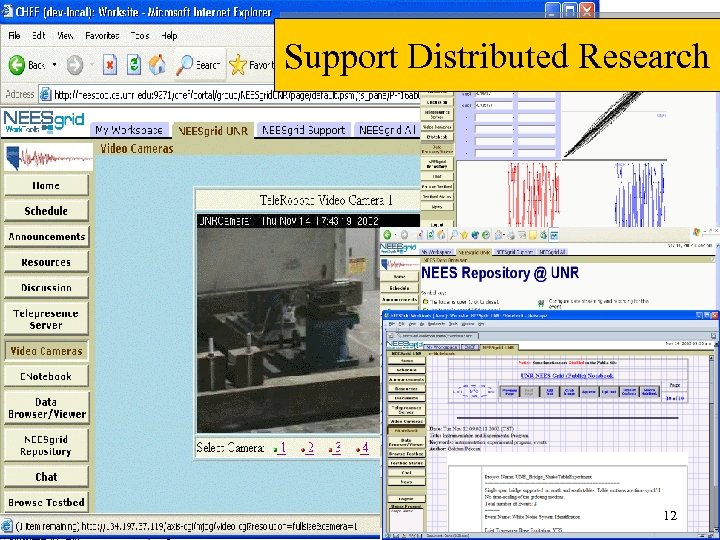Click the yellow note icon in Repository window toolbar
The height and width of the screenshot is (540, 720).
pos(533,235)
